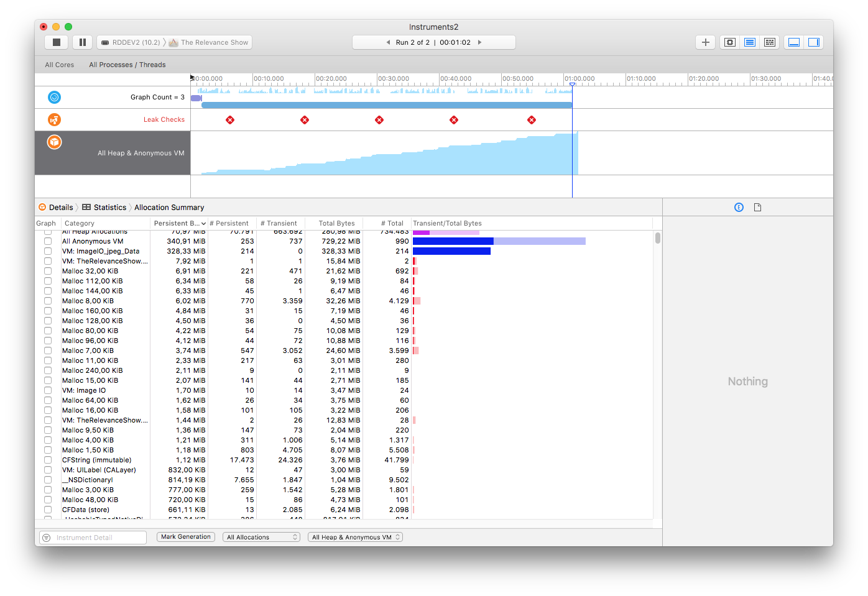
Task: Open the All Heap & Anonymous VM popup
Action: click(x=355, y=537)
